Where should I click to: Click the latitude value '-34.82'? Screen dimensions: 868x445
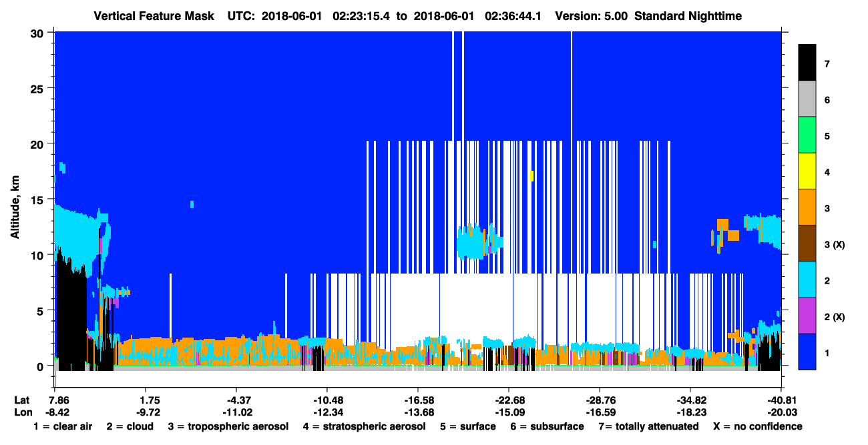tap(690, 400)
